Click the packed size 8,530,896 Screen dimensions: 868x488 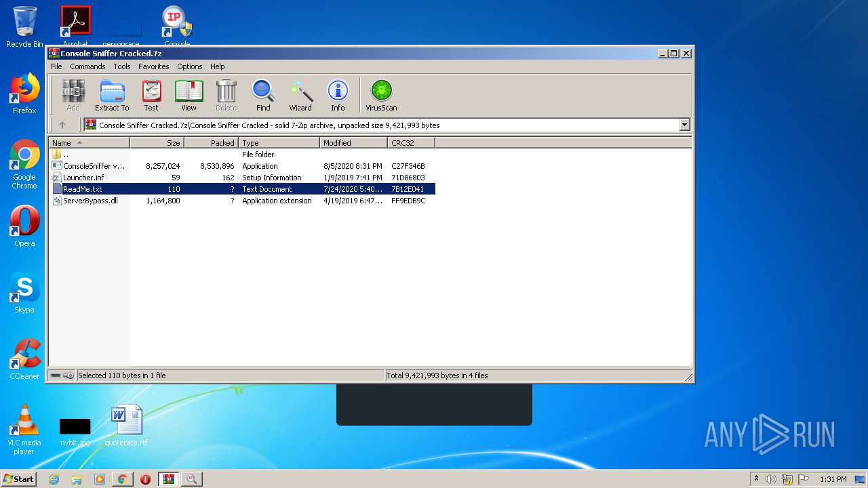pos(217,166)
